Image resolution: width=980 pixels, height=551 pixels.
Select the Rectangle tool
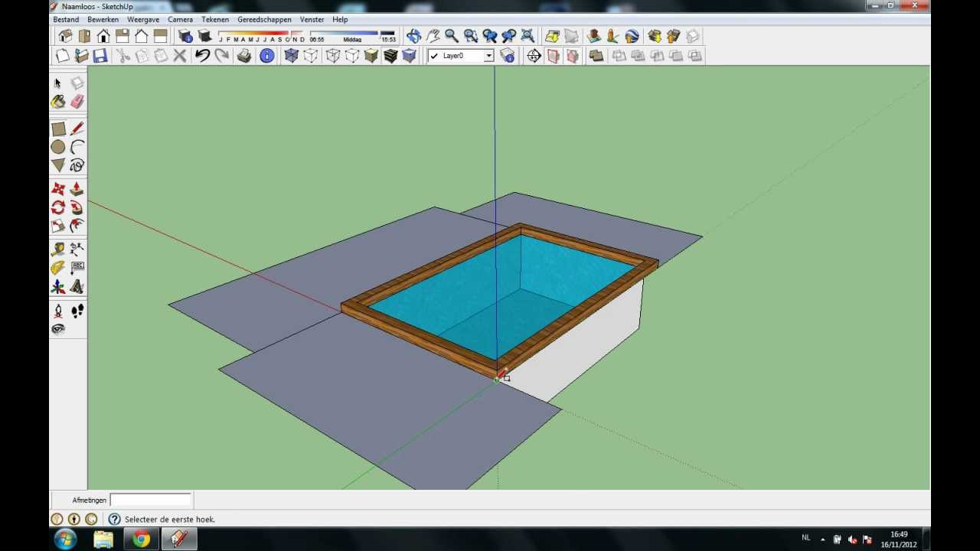[58, 129]
